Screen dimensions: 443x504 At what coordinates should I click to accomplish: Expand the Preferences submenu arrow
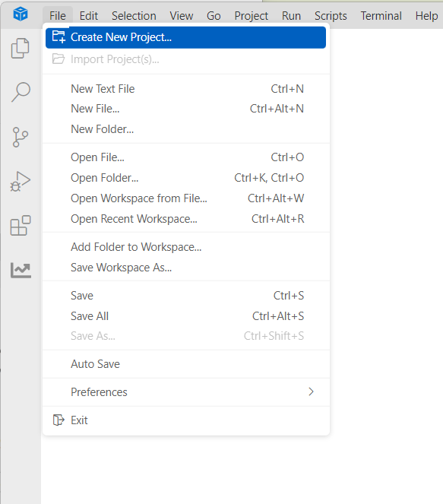pyautogui.click(x=311, y=391)
